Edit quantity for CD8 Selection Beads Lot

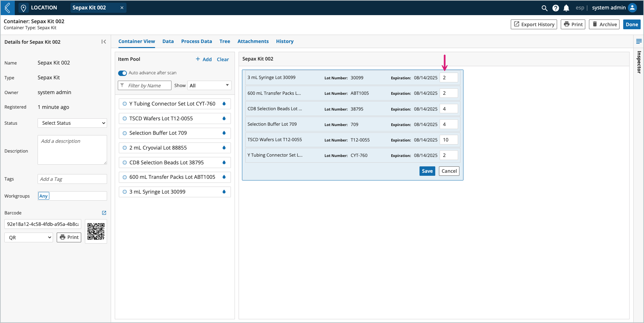point(449,109)
